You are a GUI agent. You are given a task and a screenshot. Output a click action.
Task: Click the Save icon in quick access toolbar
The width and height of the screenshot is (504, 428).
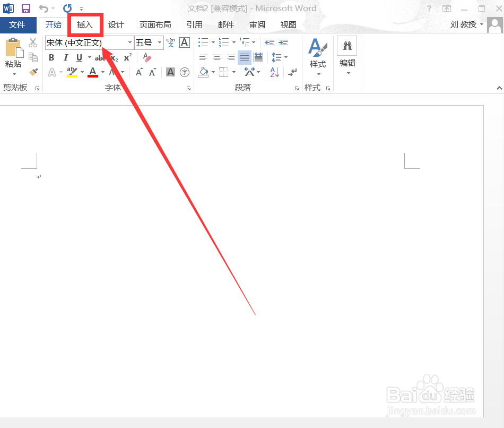(x=25, y=8)
